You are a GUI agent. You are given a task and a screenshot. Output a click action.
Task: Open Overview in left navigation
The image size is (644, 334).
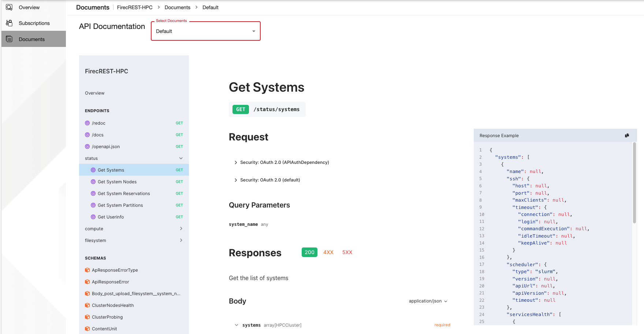34,7
